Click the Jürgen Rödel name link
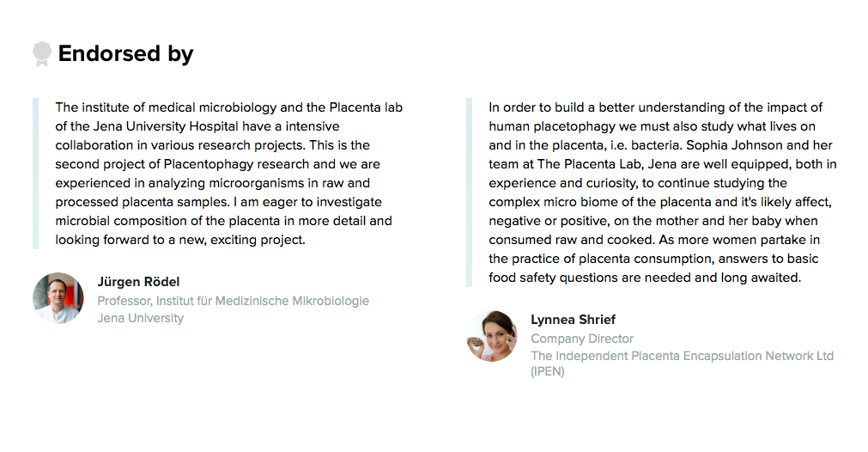The width and height of the screenshot is (868, 452). point(138,282)
